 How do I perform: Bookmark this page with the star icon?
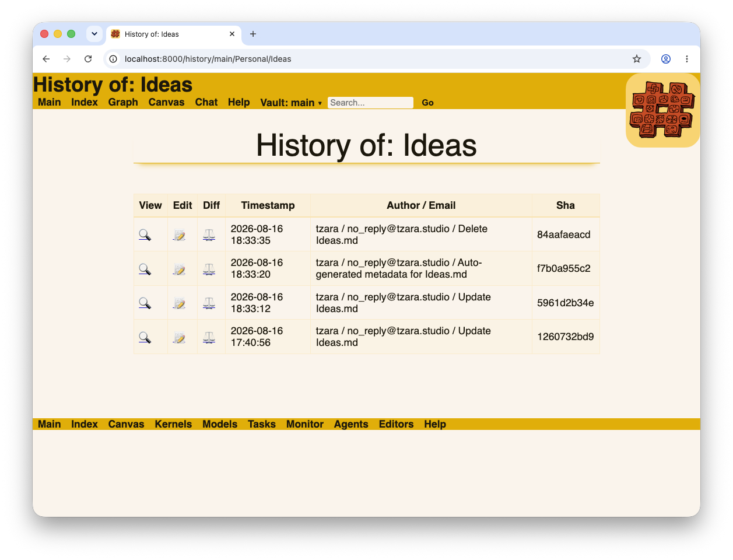637,59
